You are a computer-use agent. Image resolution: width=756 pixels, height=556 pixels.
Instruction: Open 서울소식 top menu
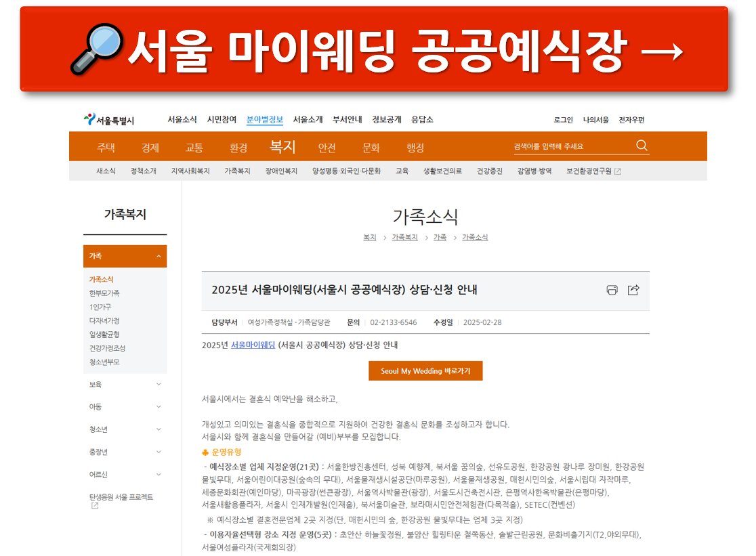[x=182, y=119]
